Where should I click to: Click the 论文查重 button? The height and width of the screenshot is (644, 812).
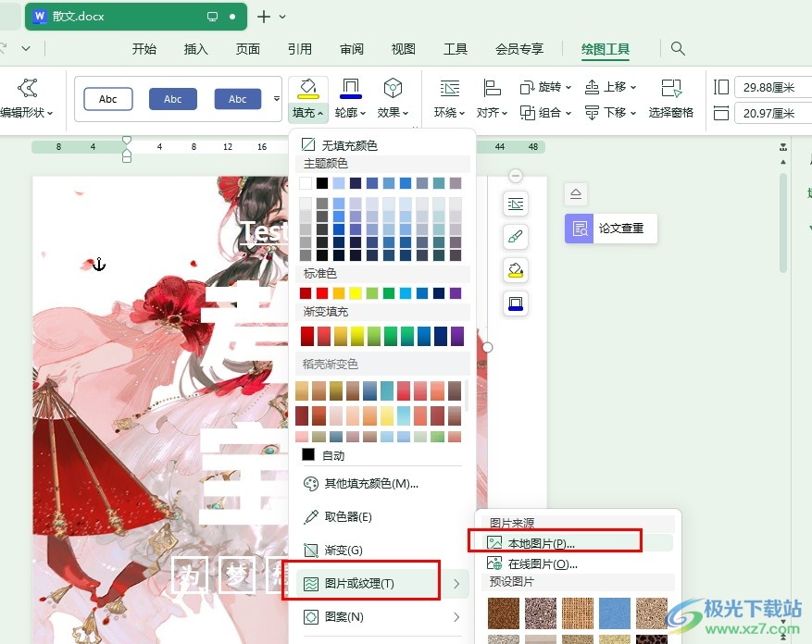click(611, 229)
